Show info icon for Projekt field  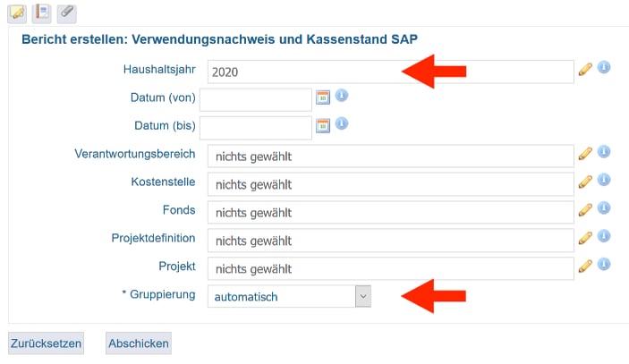[x=604, y=264]
